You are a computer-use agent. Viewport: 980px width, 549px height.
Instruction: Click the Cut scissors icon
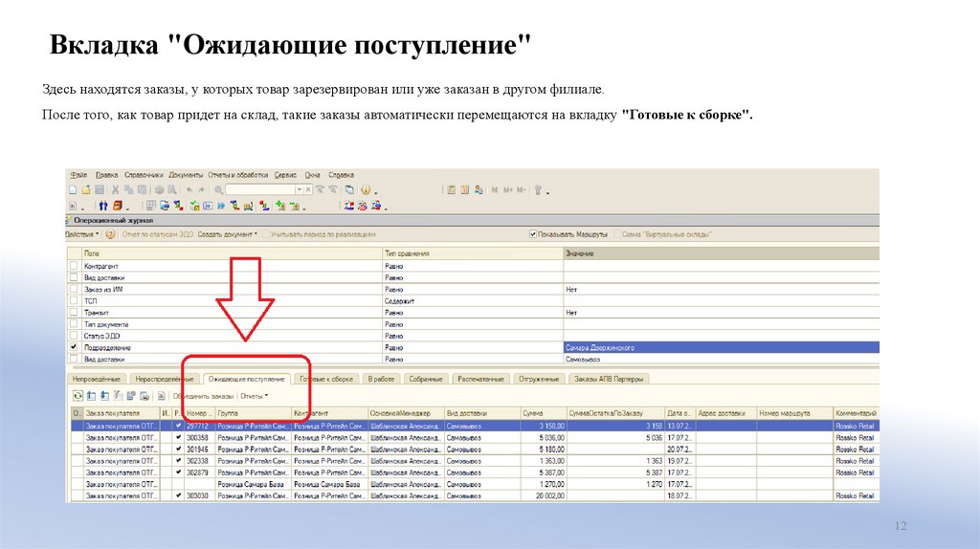click(x=115, y=190)
